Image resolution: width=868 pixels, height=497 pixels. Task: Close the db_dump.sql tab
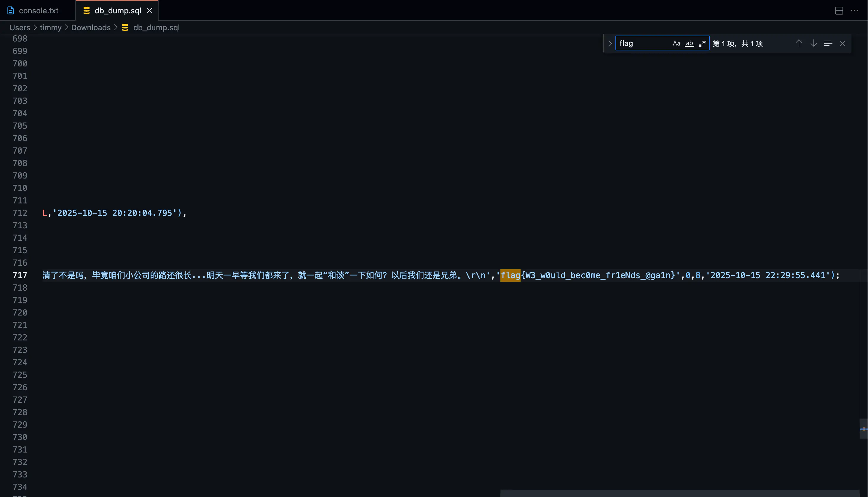pyautogui.click(x=149, y=11)
